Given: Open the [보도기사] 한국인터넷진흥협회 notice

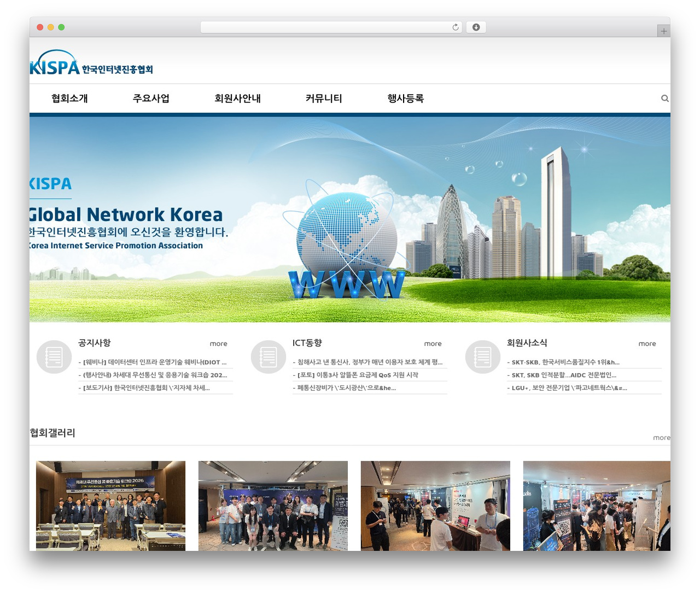Looking at the screenshot, I should click(144, 388).
